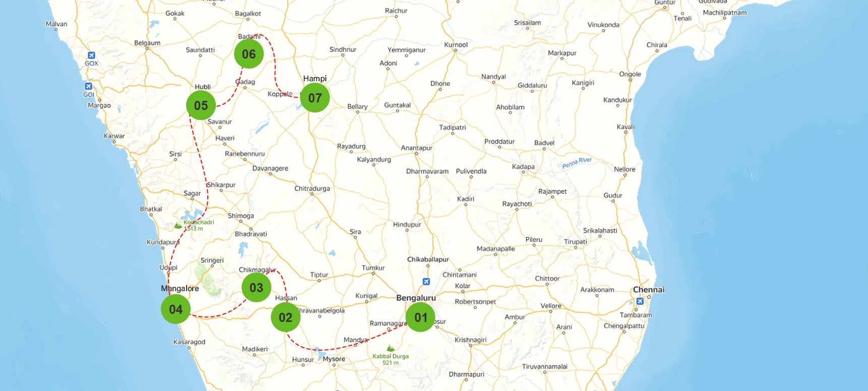The height and width of the screenshot is (391, 868).
Task: Open the Chennai airport icon
Action: click(x=640, y=301)
